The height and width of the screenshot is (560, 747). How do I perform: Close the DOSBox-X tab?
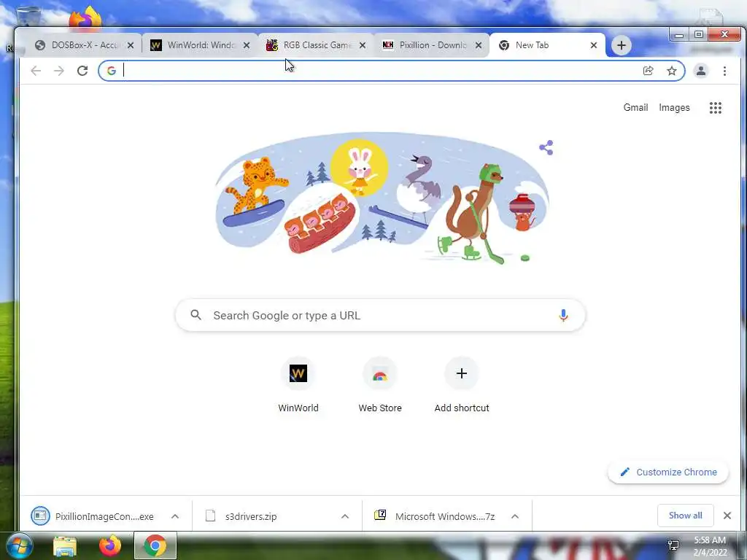point(131,45)
